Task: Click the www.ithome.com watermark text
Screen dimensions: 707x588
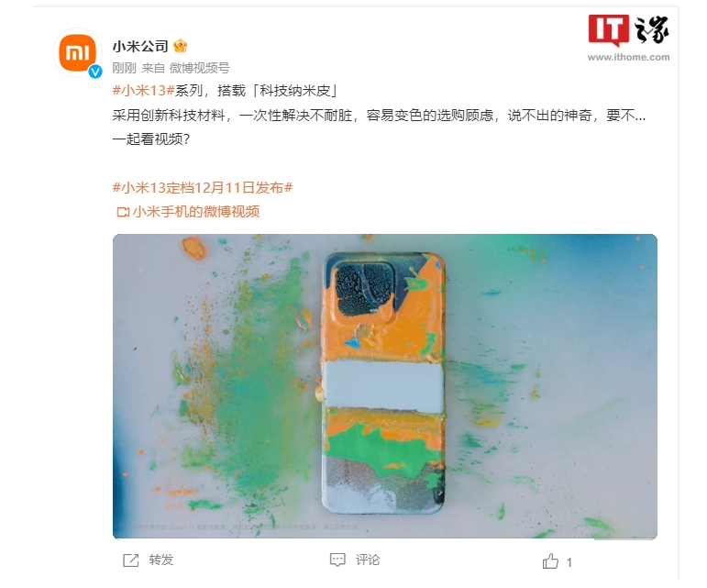Action: pyautogui.click(x=628, y=57)
